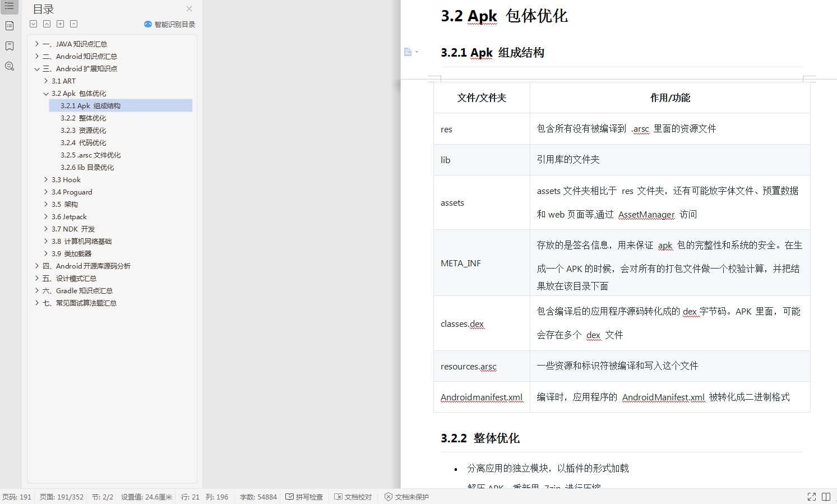Image resolution: width=837 pixels, height=504 pixels.
Task: Switch to read mode via the book icon
Action: coord(826,496)
